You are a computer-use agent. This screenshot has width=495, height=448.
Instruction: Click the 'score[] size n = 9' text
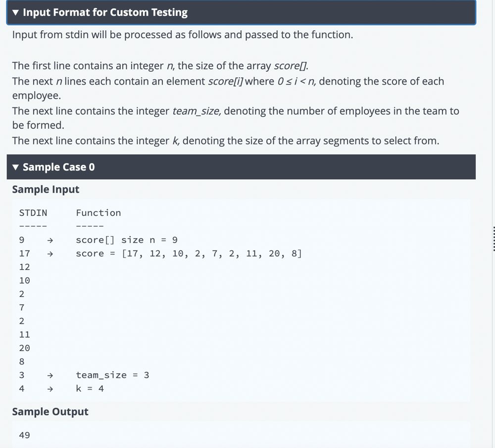pos(127,240)
